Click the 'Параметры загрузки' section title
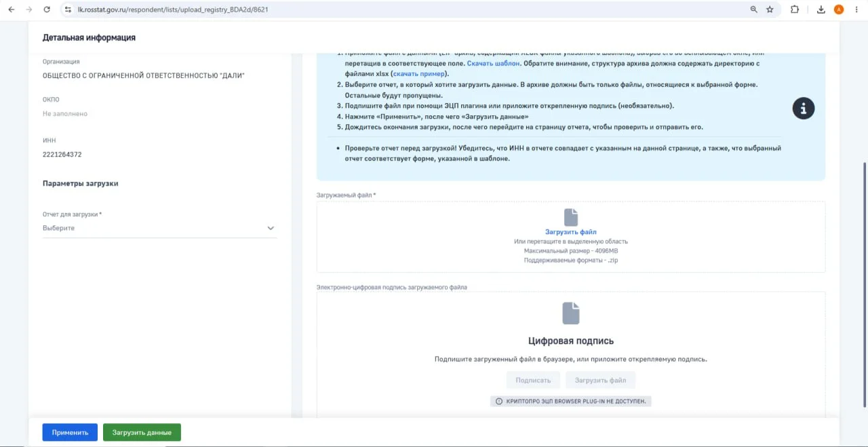Image resolution: width=868 pixels, height=447 pixels. coord(81,184)
